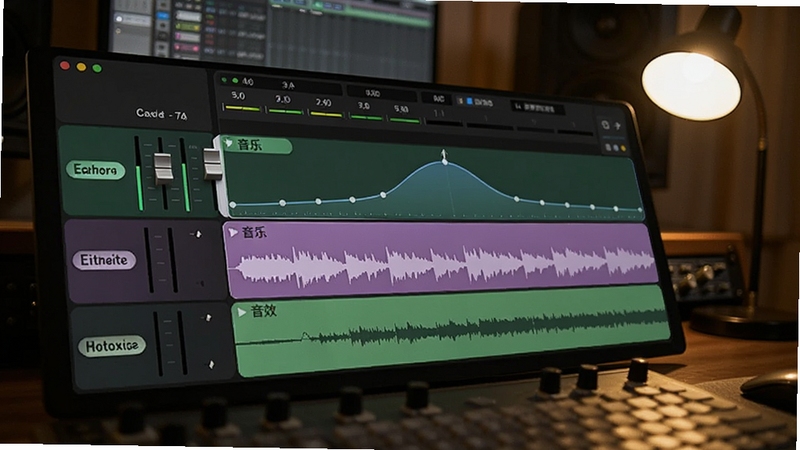The width and height of the screenshot is (800, 450).
Task: Click the NC field in the top bar
Action: tap(438, 99)
